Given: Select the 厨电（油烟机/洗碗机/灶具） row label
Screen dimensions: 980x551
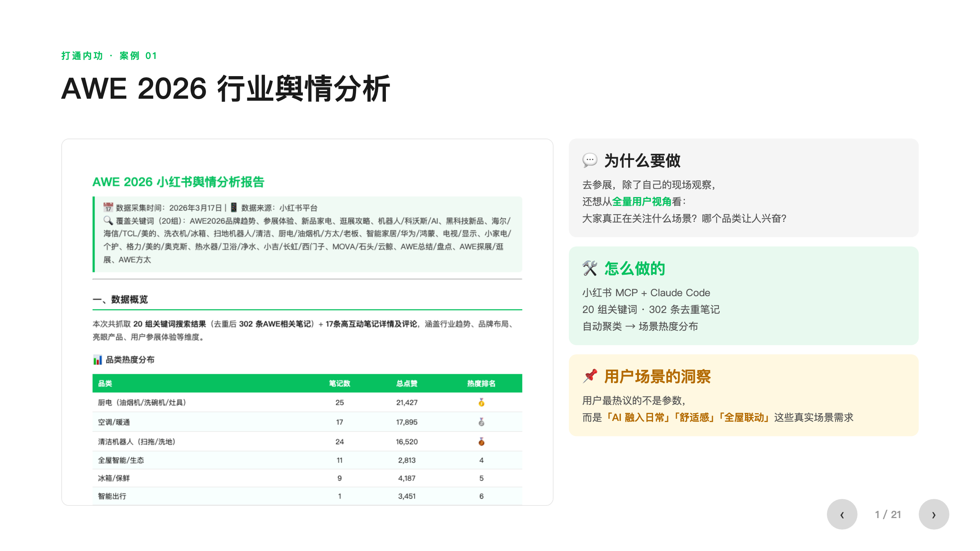Looking at the screenshot, I should point(142,403).
